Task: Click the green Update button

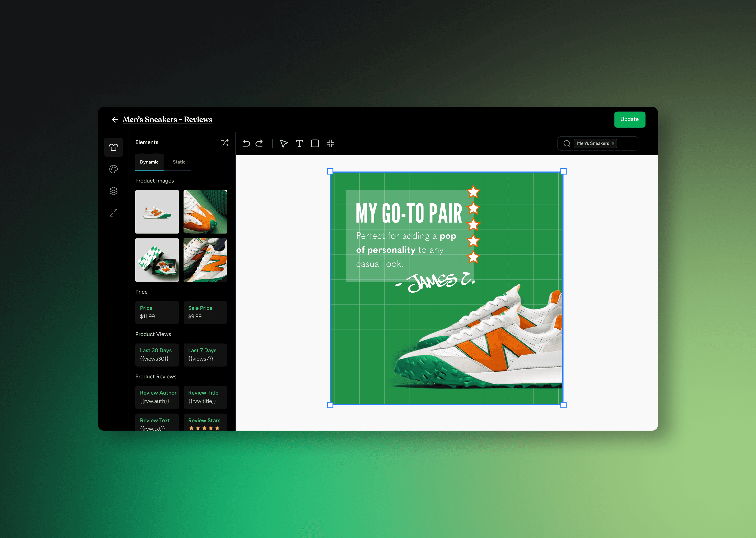Action: (x=630, y=120)
